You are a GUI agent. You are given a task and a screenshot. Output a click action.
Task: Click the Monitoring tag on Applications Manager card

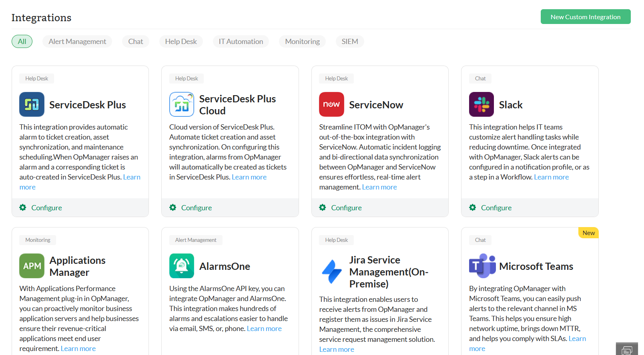click(38, 240)
